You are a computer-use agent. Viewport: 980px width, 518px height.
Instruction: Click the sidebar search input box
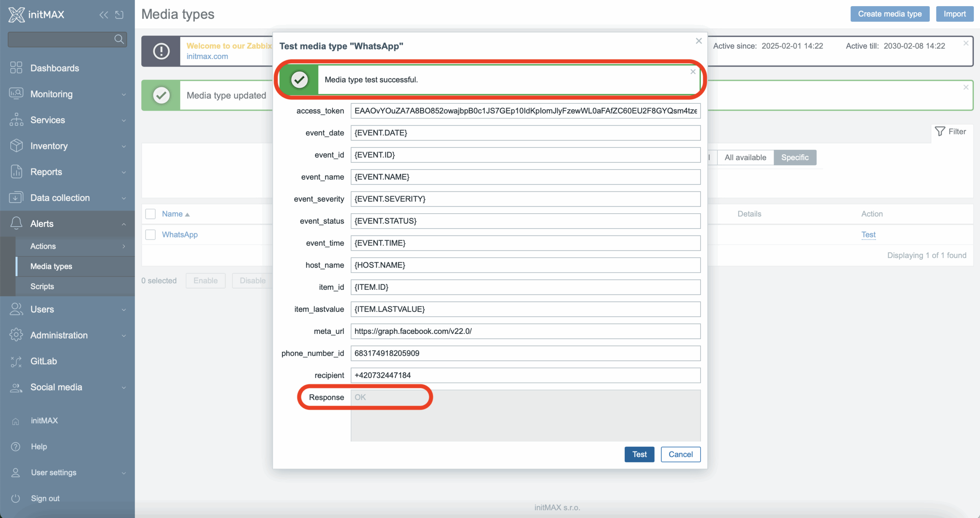coord(67,39)
